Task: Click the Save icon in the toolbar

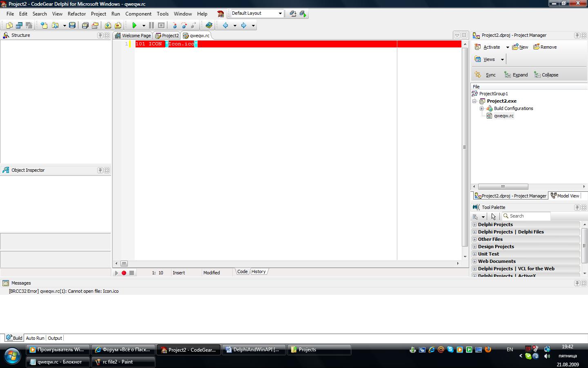Action: pos(72,25)
